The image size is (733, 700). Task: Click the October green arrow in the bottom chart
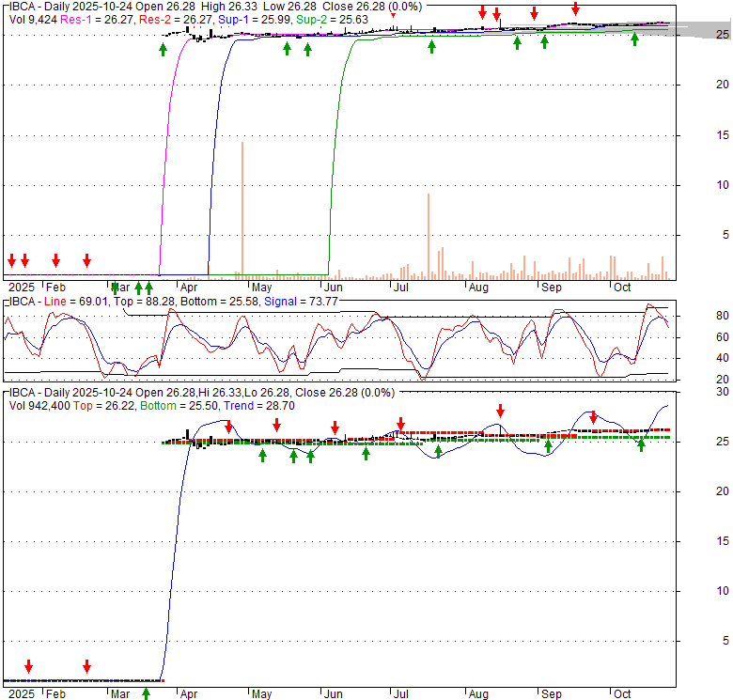pos(642,444)
